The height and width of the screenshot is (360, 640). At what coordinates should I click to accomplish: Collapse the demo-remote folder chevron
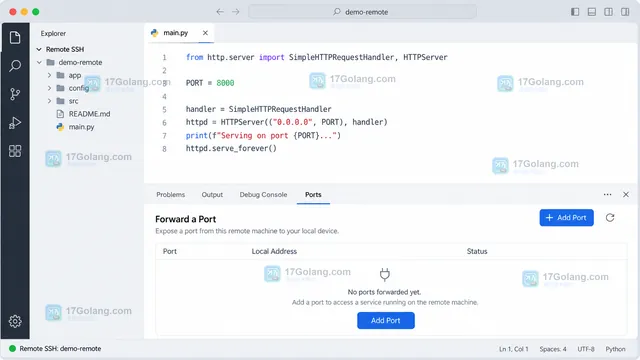click(39, 62)
